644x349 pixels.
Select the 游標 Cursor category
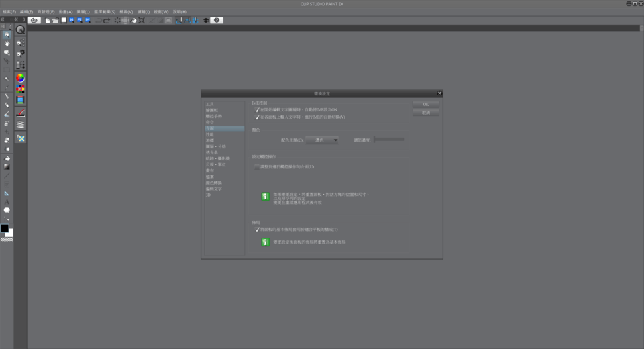point(224,140)
